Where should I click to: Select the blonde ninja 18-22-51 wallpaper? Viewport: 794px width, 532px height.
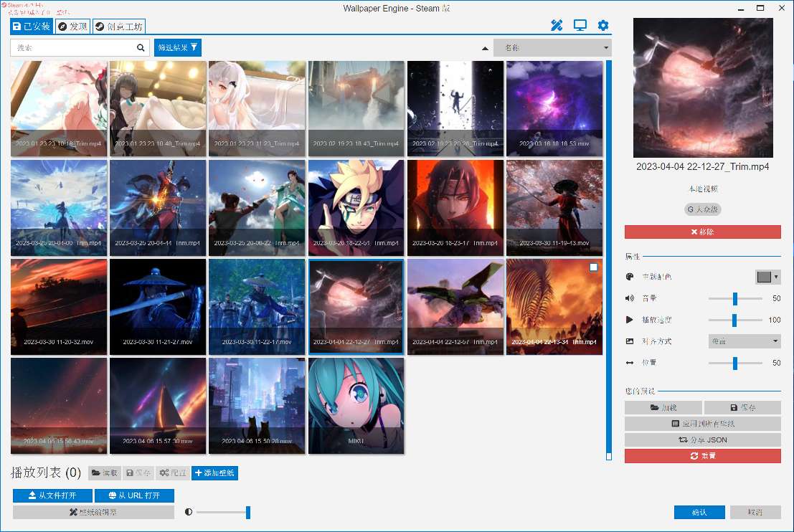tap(356, 207)
